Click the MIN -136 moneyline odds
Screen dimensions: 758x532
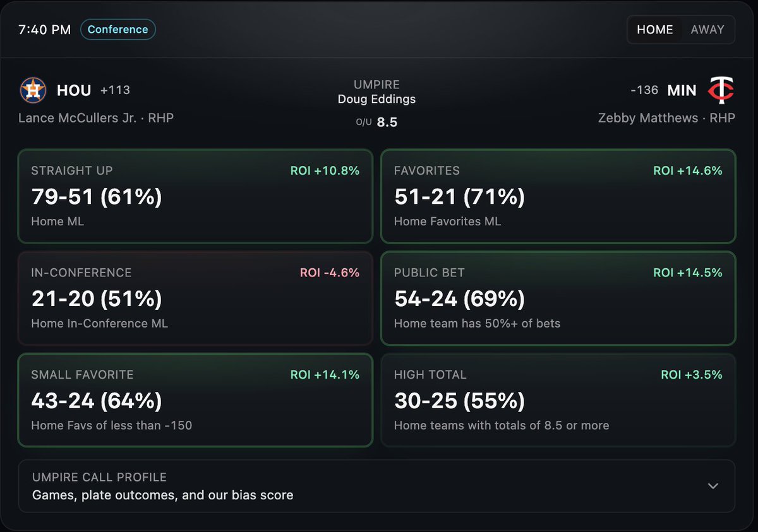pyautogui.click(x=644, y=90)
